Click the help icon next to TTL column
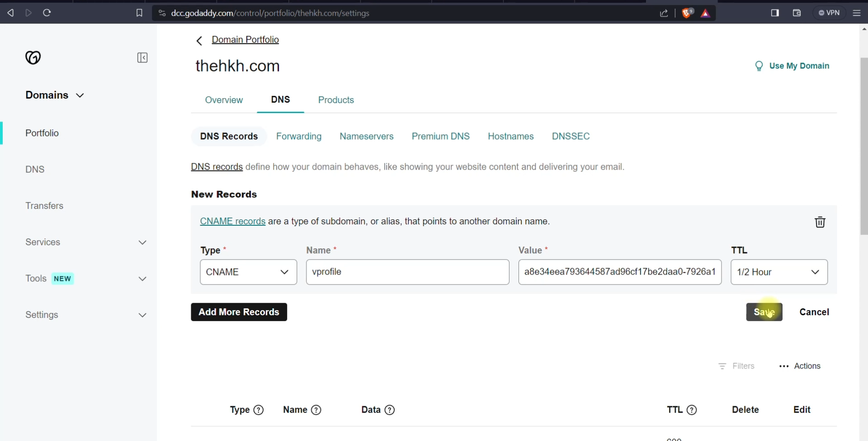Screen dimensions: 868x441 692,410
